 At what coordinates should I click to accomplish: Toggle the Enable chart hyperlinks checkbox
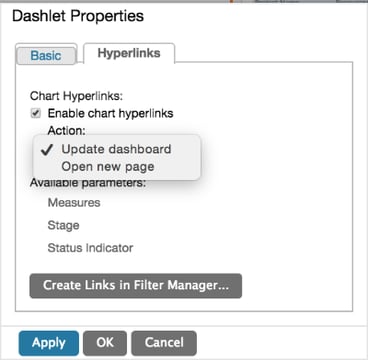click(x=35, y=114)
